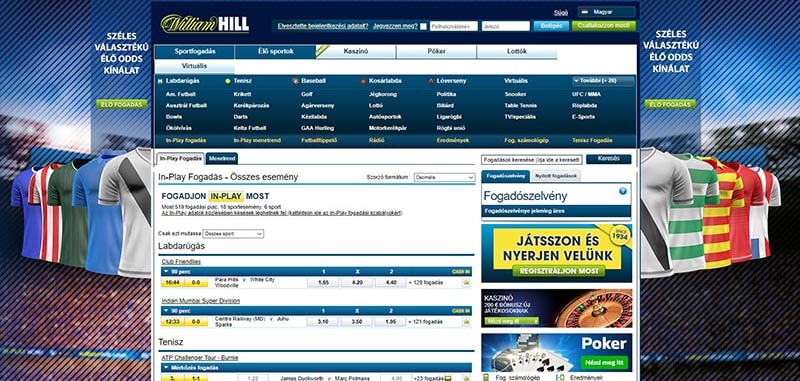This screenshot has height=381, width=800.
Task: Switch to the Menetrend content tab
Action: [222, 159]
